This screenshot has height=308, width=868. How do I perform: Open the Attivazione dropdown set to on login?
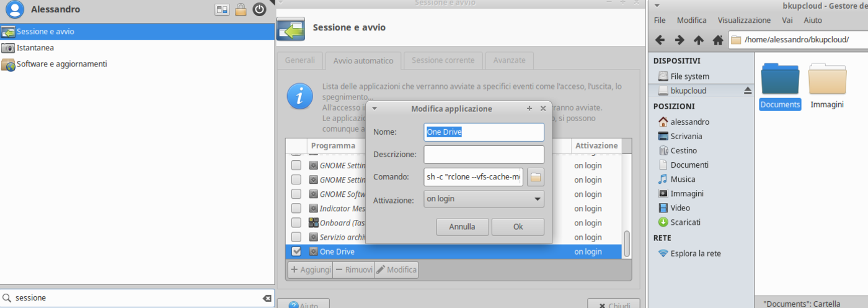(484, 199)
